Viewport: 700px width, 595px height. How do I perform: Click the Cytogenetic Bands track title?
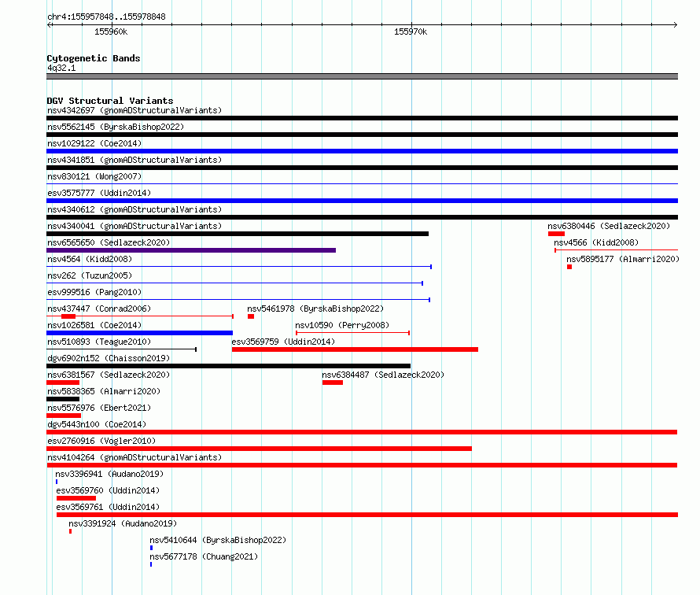coord(94,58)
